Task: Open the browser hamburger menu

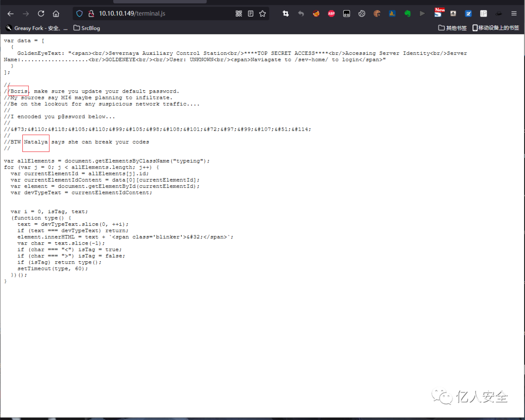Action: point(514,14)
